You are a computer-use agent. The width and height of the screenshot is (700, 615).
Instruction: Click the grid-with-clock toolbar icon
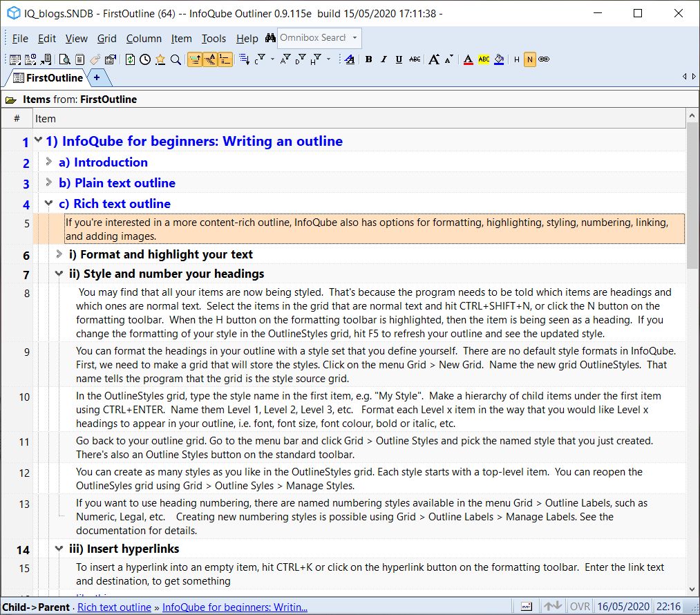(x=30, y=59)
